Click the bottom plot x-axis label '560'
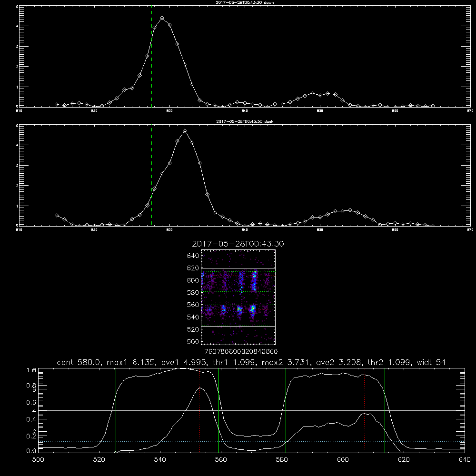Screen dimensions: 476x476 click(x=221, y=460)
